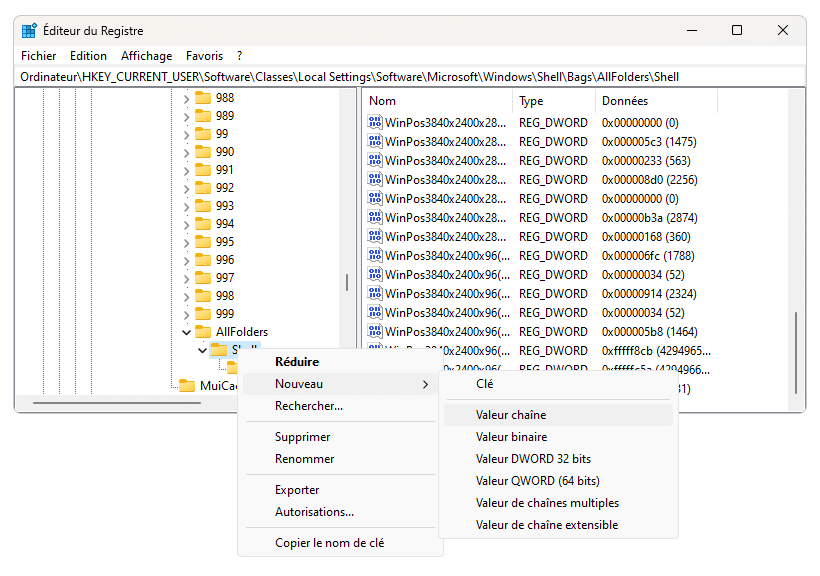
Task: Open the Favoris menu
Action: [204, 56]
